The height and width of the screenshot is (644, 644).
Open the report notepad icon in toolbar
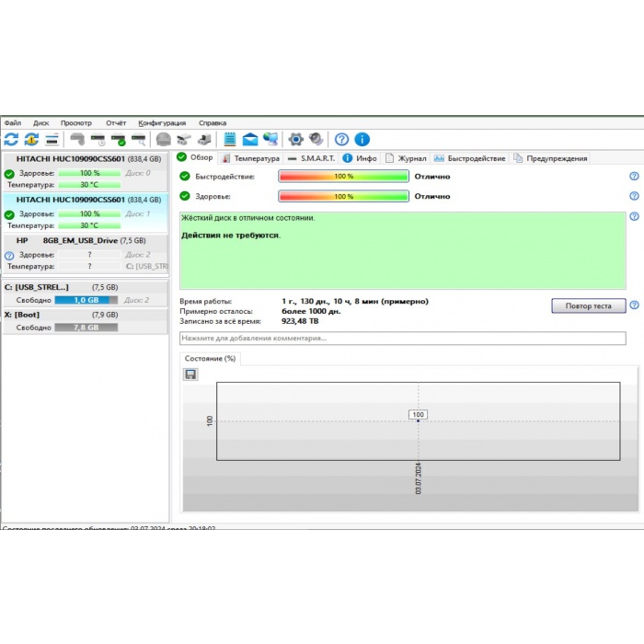229,140
